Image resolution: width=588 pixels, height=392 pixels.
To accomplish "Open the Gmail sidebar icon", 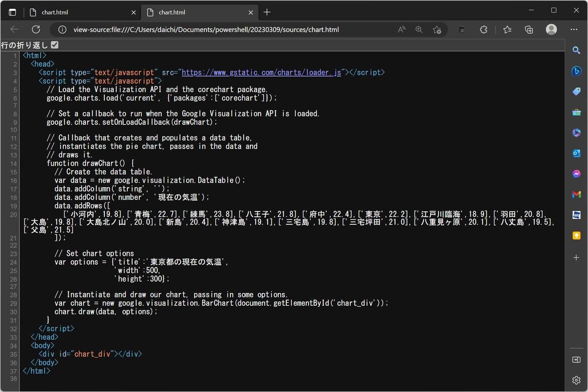I will (x=576, y=195).
